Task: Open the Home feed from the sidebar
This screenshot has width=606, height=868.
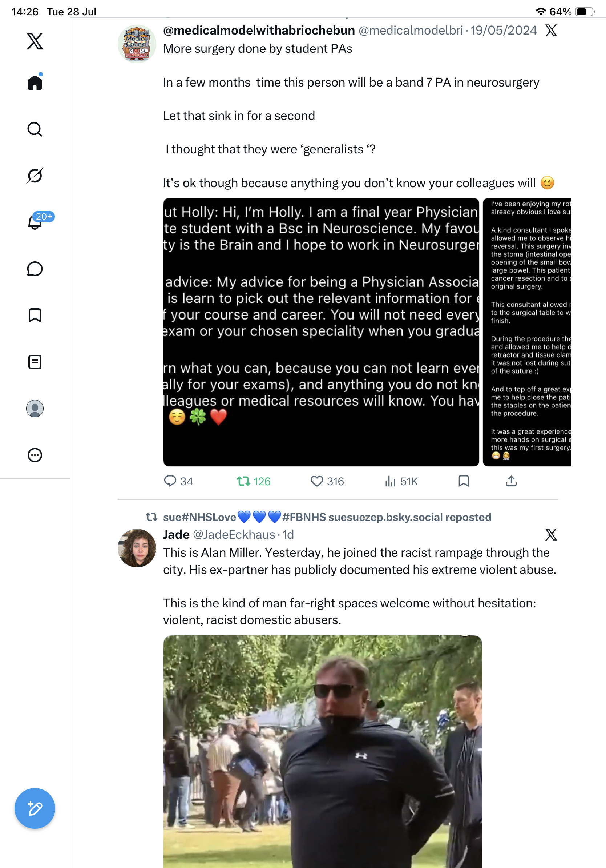Action: (x=35, y=82)
